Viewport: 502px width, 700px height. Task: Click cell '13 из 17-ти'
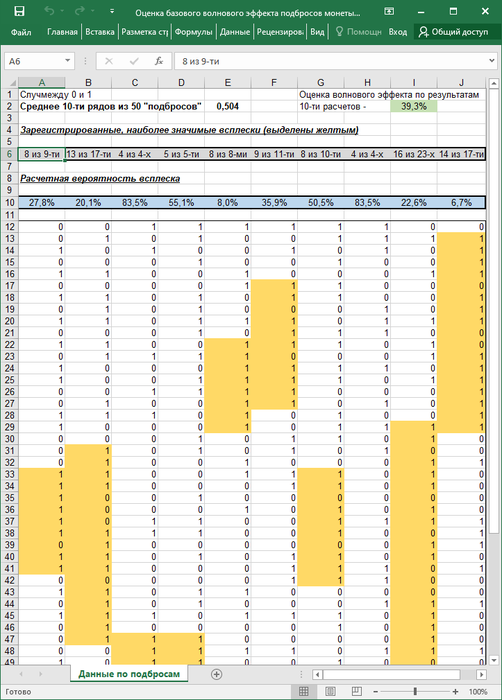pyautogui.click(x=88, y=154)
